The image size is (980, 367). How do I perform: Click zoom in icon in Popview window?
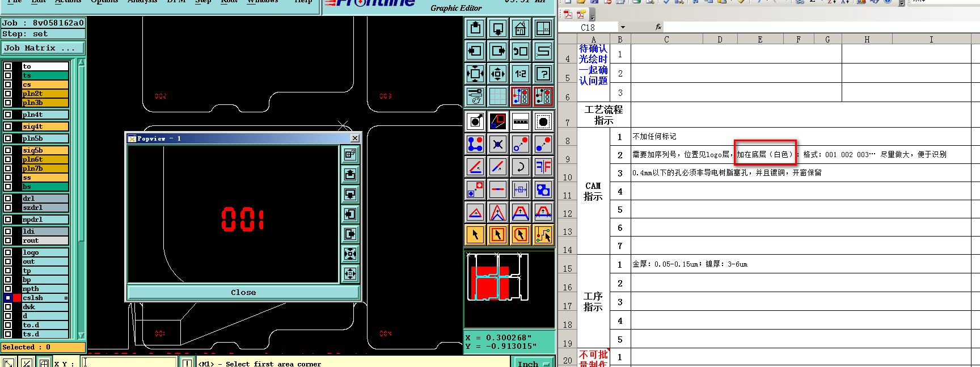pos(350,254)
